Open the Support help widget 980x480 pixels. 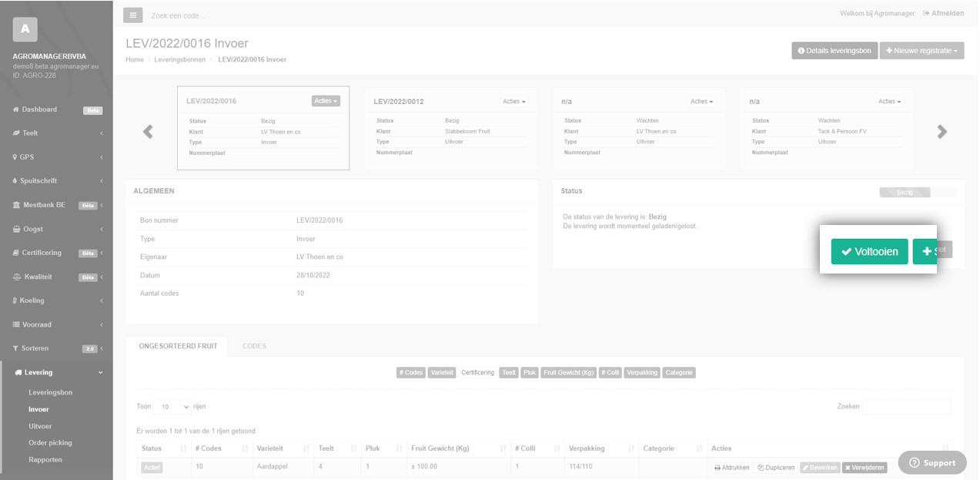(x=932, y=462)
